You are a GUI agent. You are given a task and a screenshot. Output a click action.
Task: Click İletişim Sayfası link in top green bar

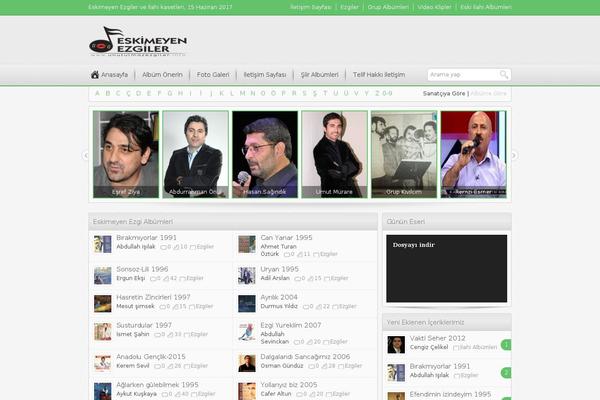(310, 7)
